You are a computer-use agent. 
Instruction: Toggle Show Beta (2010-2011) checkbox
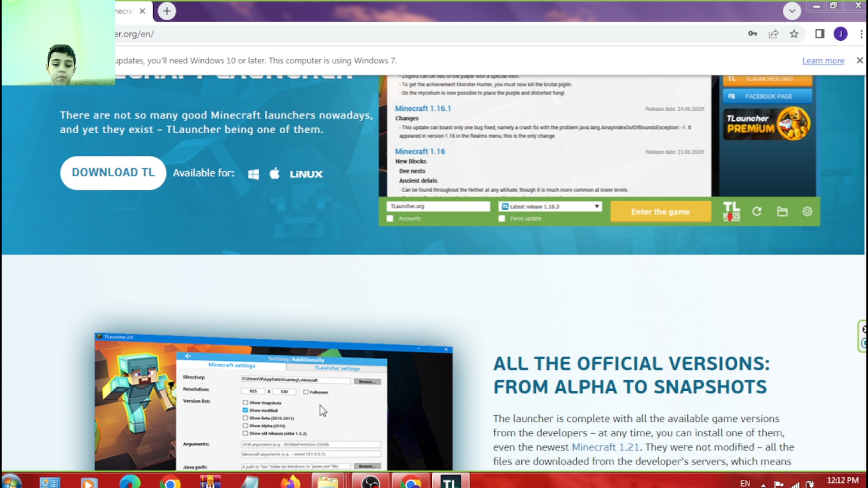(x=245, y=418)
